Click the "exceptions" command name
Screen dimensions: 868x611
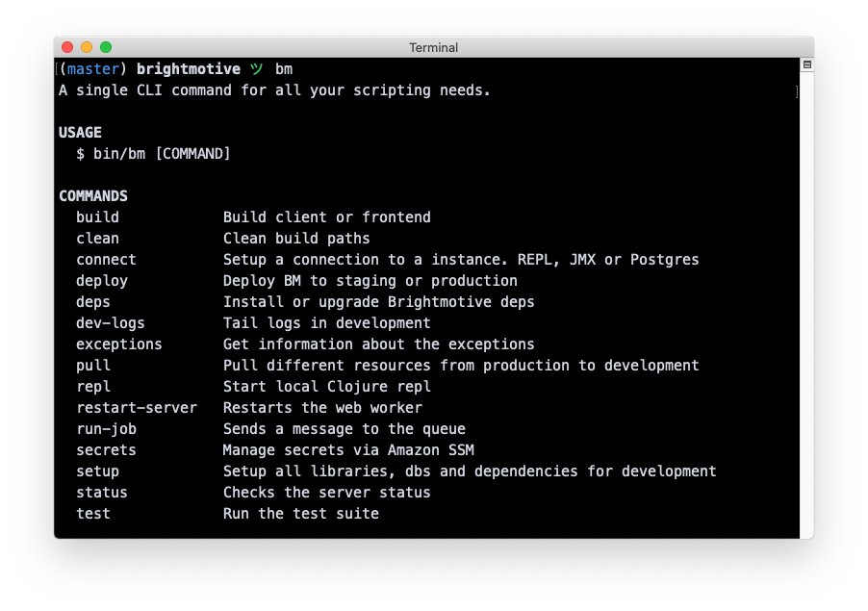point(119,344)
